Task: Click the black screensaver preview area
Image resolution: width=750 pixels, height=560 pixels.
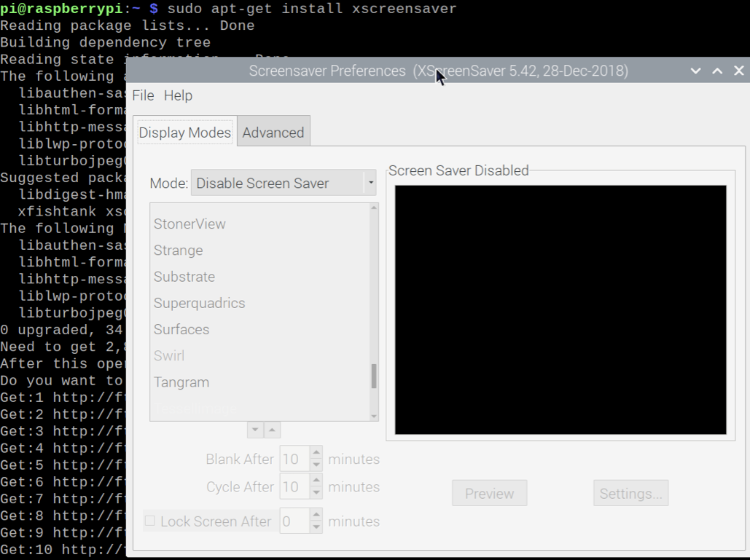Action: coord(560,310)
